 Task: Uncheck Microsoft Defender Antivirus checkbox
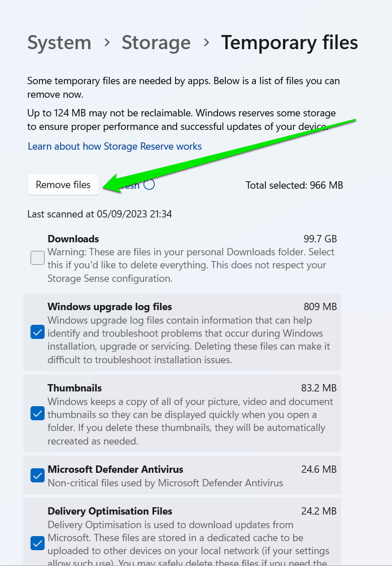(37, 476)
